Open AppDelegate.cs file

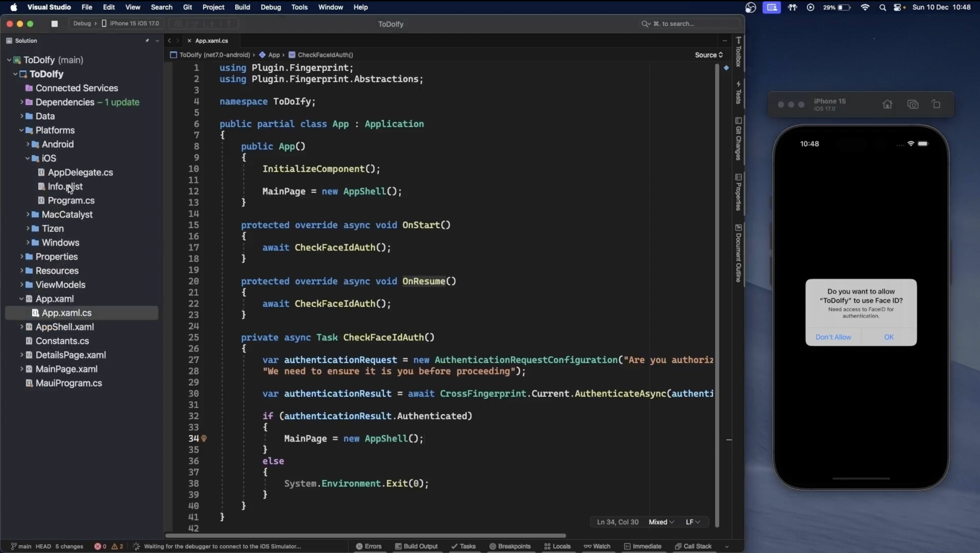pyautogui.click(x=80, y=172)
